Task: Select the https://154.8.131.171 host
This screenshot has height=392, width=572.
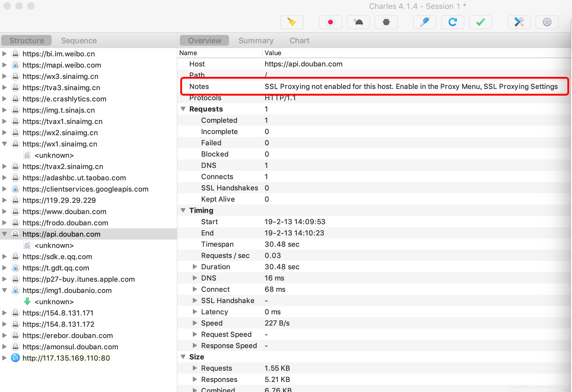Action: coord(58,313)
